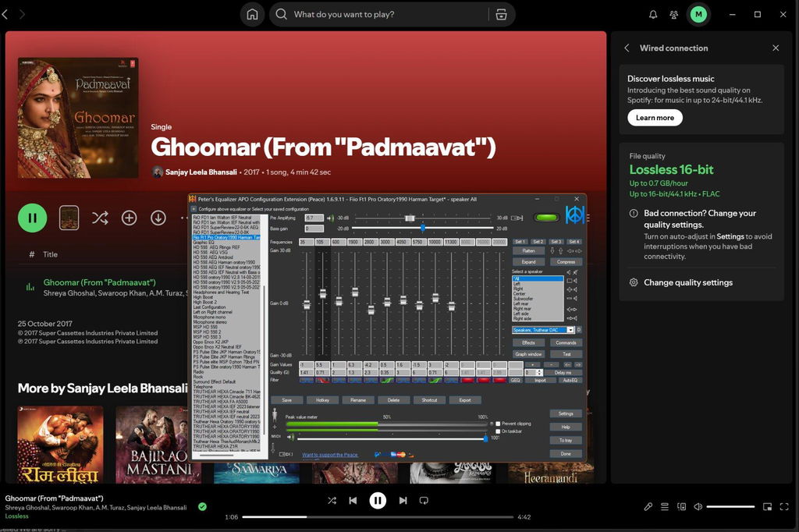The height and width of the screenshot is (532, 799).
Task: Select 'Telephone' in the configuration list
Action: coord(203,387)
